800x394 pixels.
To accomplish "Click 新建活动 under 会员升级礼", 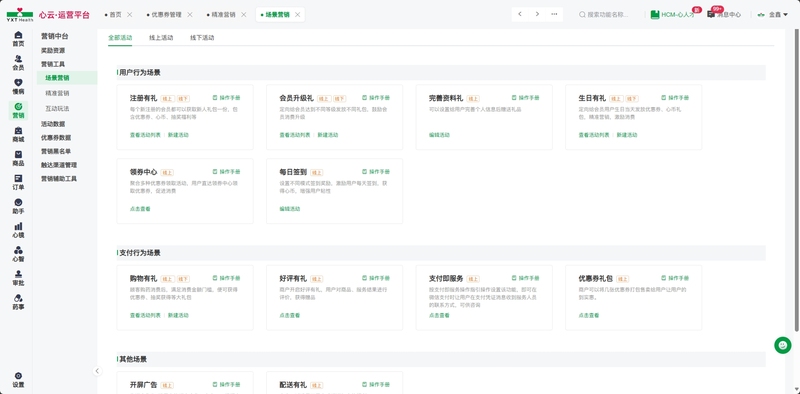I will pos(328,135).
